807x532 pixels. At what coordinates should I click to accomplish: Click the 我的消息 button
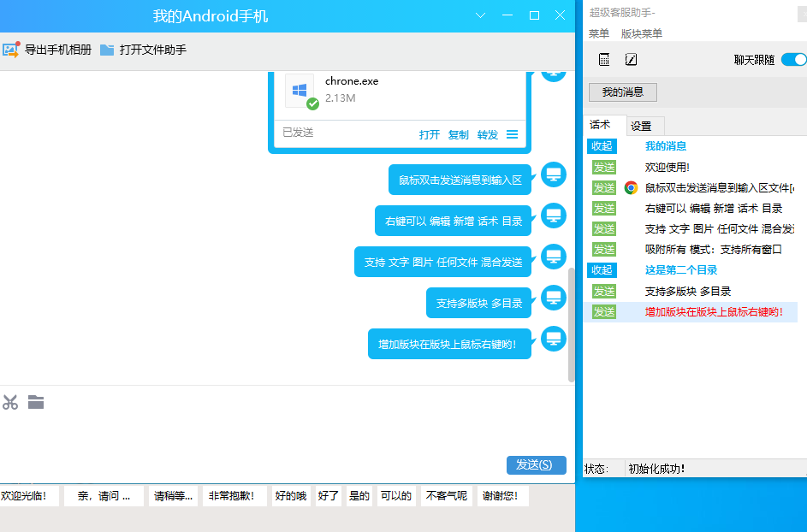click(x=622, y=92)
